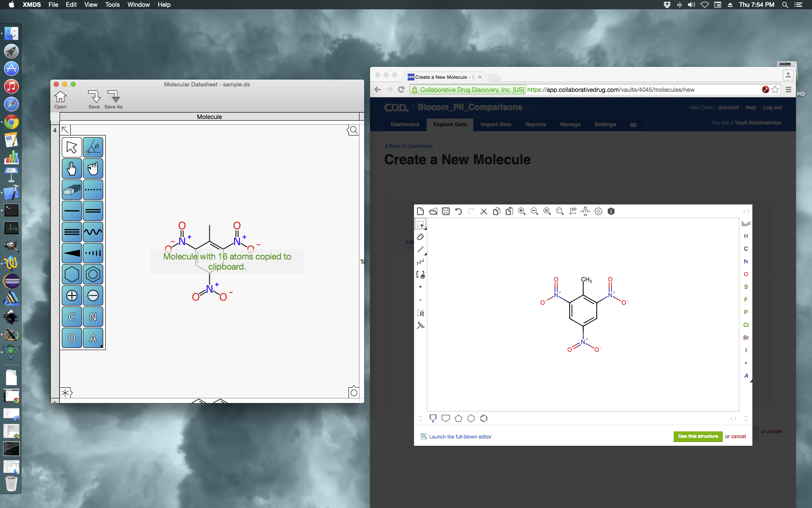Open the Tools menu in menu bar

coord(112,5)
